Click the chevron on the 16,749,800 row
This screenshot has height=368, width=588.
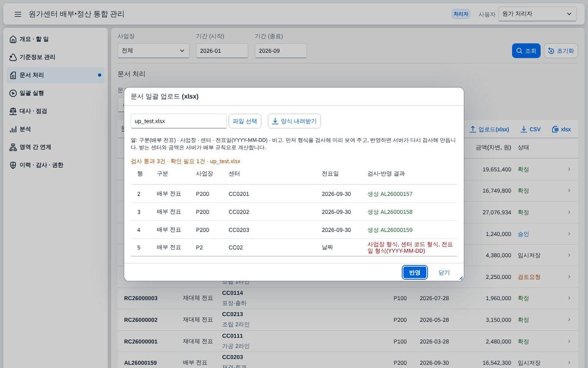569,190
